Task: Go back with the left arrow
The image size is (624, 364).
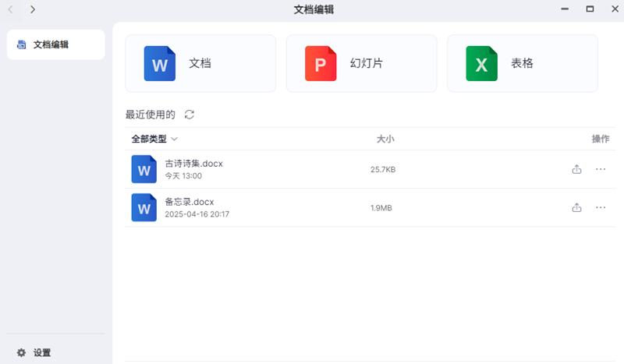Action: point(11,9)
